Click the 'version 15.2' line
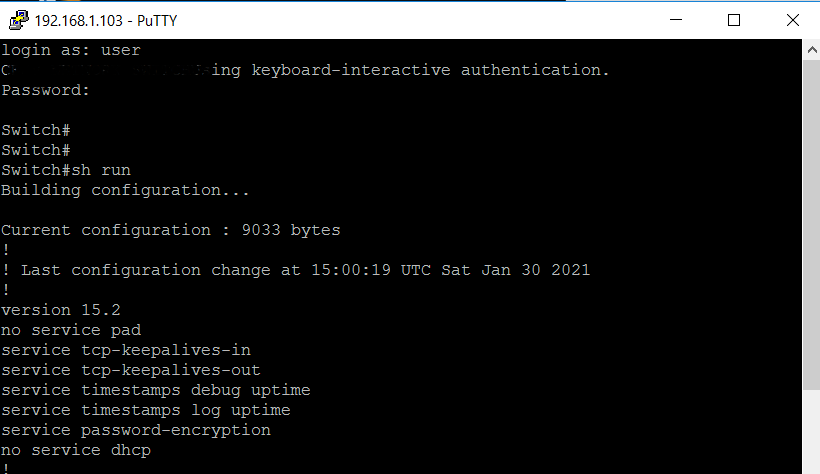 [61, 310]
